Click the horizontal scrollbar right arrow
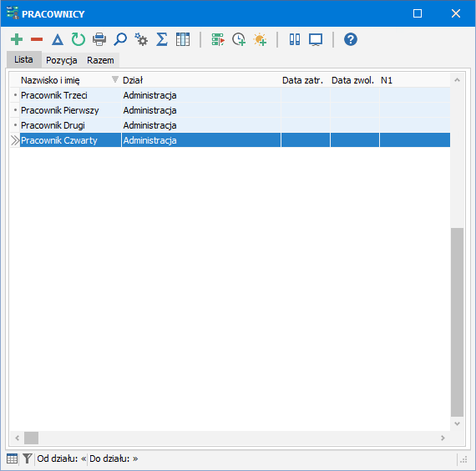Viewport: 476px width, 471px height. click(x=443, y=438)
